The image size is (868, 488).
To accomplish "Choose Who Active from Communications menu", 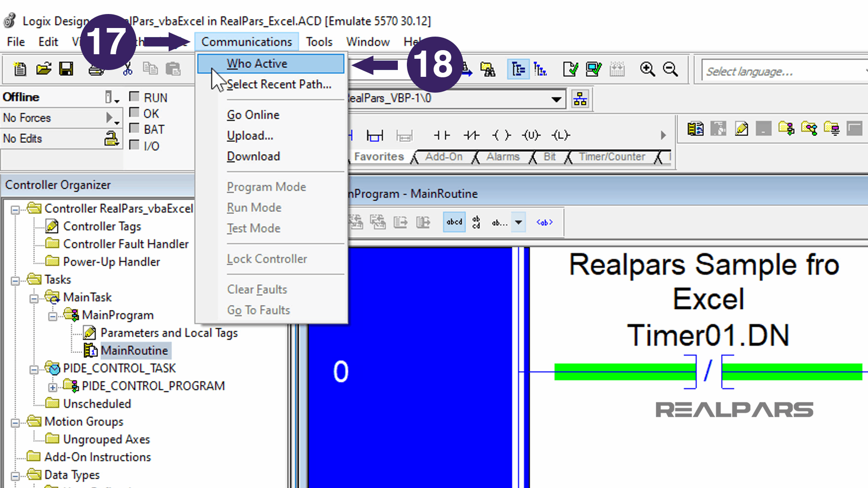I will click(271, 63).
